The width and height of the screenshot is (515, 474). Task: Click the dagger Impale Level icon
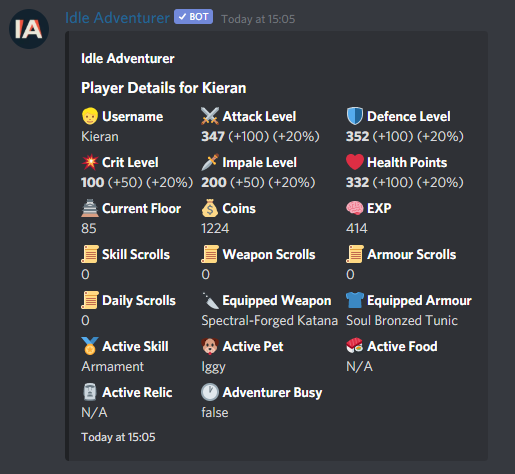[x=210, y=162]
